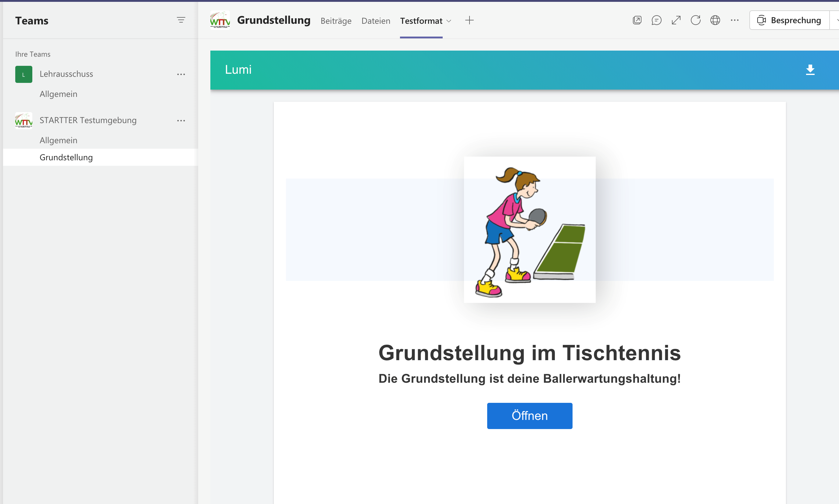Select the Grundstellung channel in sidebar
Viewport: 839px width, 504px height.
tap(66, 157)
